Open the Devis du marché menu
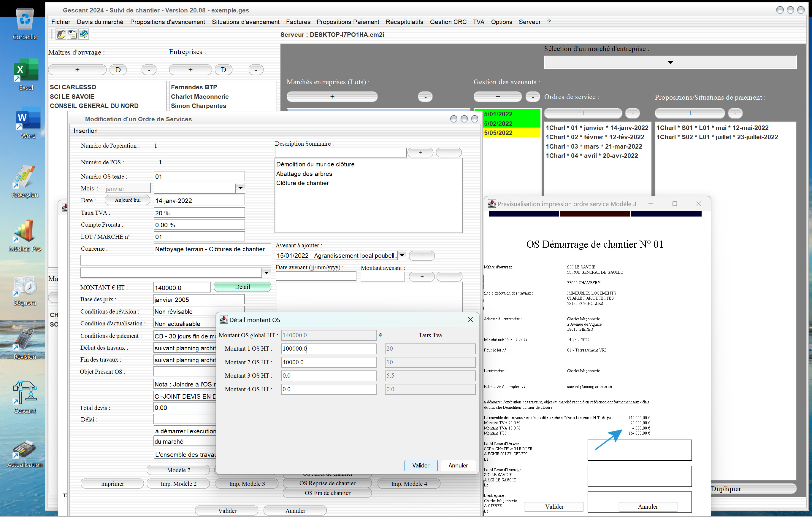Viewport: 812px width, 517px height. coord(100,22)
